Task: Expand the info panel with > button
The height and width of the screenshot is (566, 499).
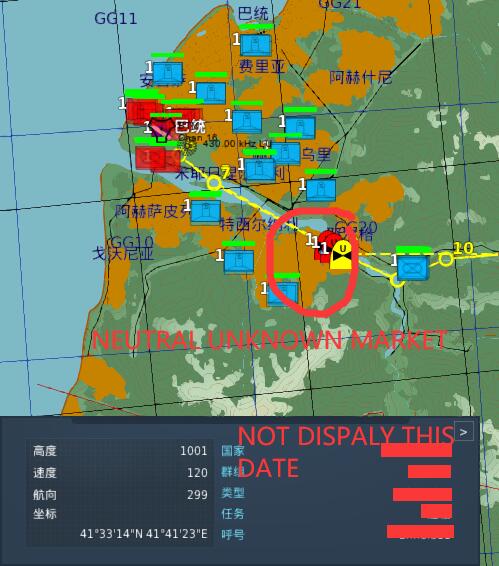Action: click(464, 432)
